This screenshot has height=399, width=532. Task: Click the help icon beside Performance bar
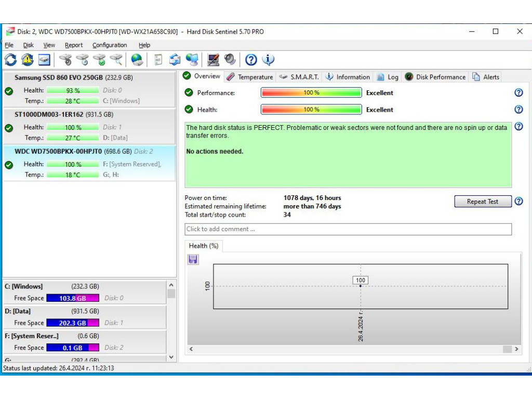(x=518, y=92)
